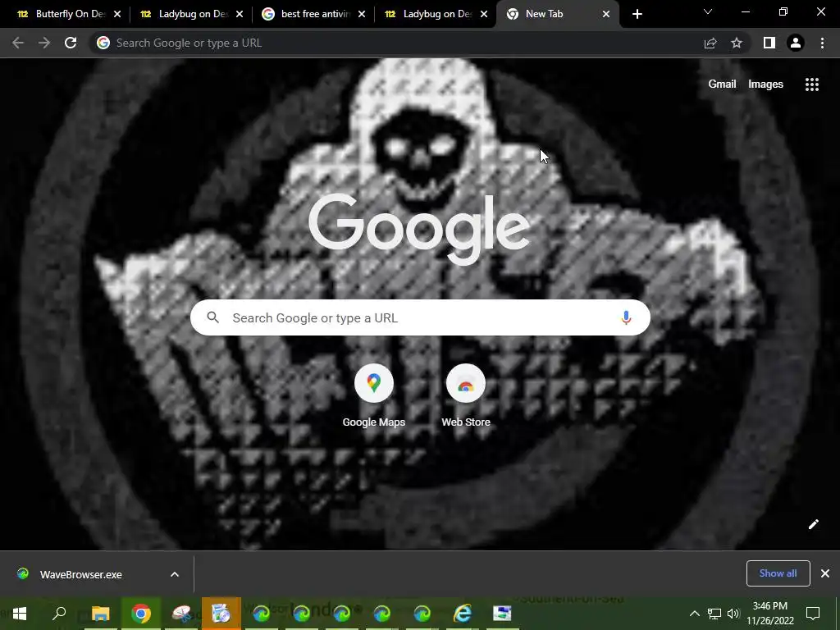The height and width of the screenshot is (630, 840).
Task: Bookmark this tab with the star icon
Action: coord(737,43)
